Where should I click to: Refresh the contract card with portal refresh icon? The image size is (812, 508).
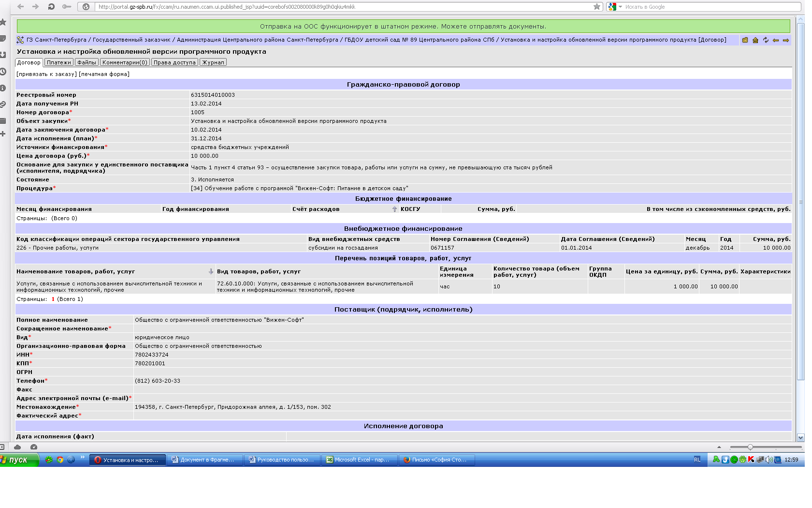(766, 40)
